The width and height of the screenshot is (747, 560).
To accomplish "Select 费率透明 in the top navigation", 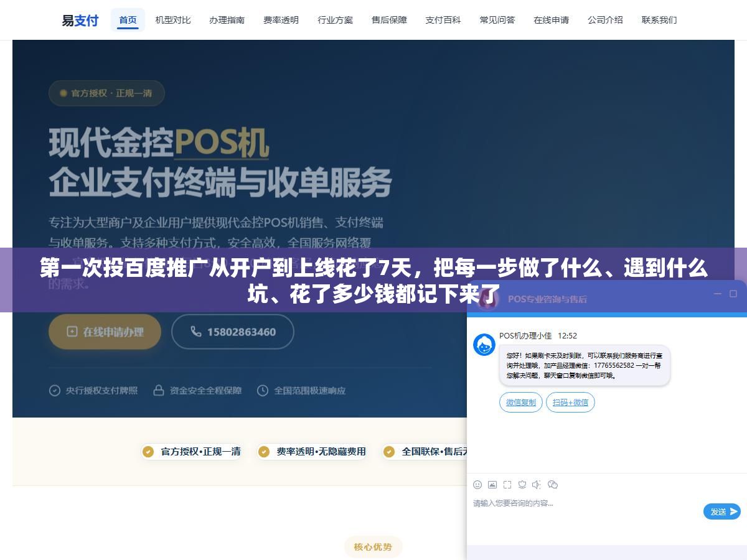I will (281, 20).
